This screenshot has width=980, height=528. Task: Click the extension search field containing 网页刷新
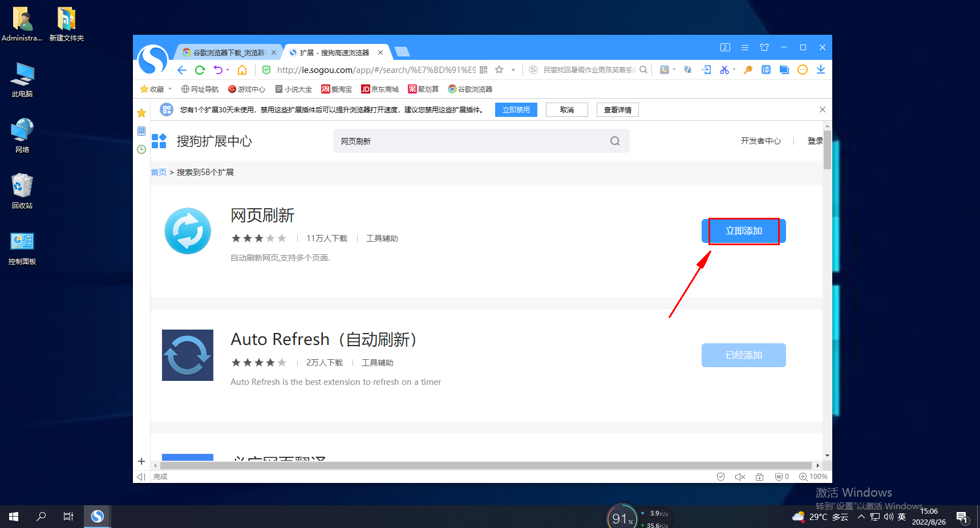[481, 141]
